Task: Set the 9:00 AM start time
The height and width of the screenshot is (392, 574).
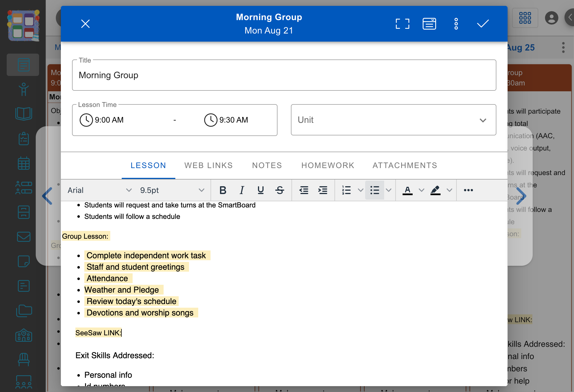Action: (102, 120)
